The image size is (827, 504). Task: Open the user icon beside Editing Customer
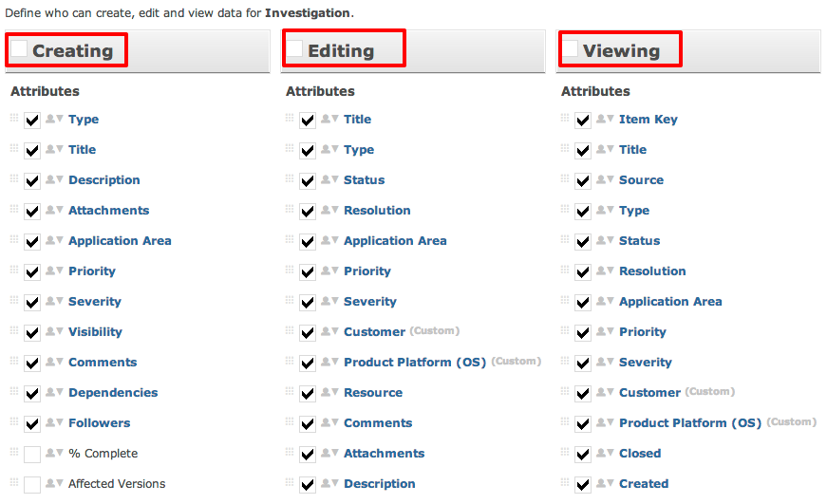[x=329, y=331]
